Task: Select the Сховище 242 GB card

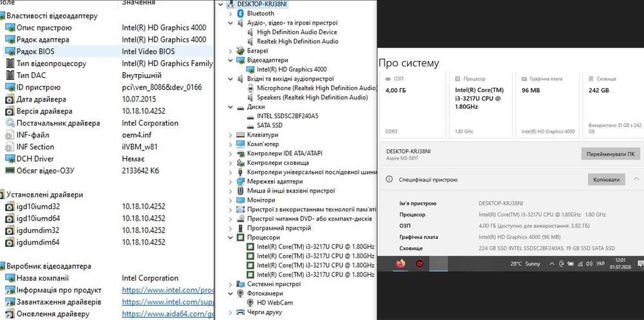Action: coord(614,105)
